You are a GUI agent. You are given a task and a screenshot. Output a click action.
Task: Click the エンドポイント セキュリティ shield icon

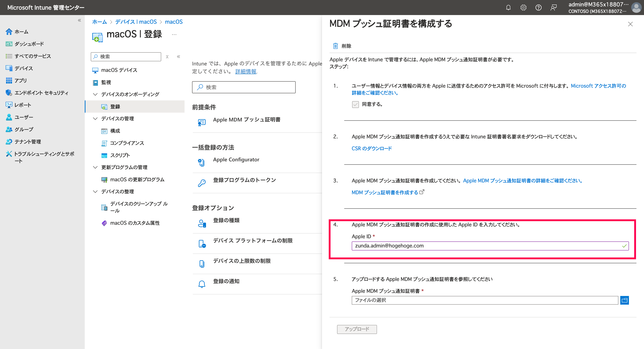click(9, 93)
